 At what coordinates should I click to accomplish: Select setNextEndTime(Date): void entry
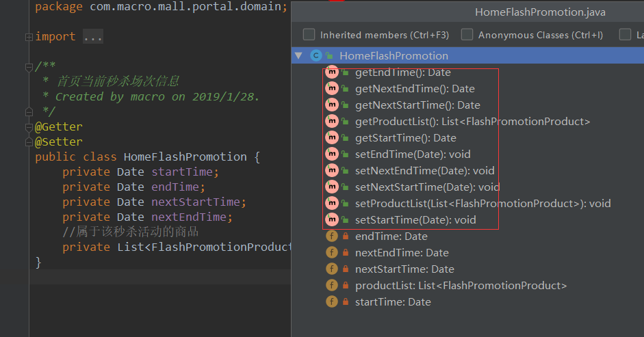click(425, 171)
